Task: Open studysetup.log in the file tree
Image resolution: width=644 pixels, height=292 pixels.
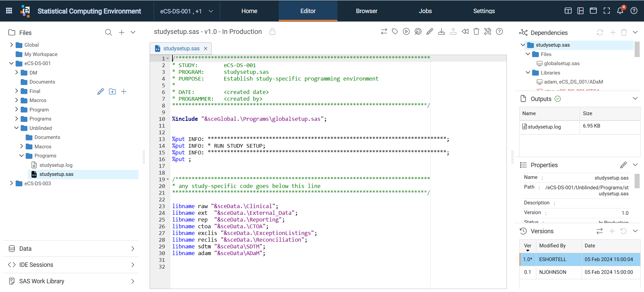Action: tap(56, 165)
